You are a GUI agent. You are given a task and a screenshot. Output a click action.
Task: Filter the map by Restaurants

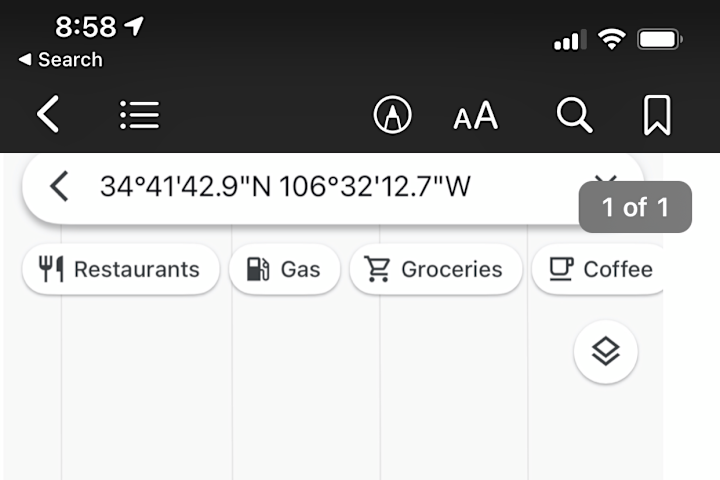click(x=121, y=269)
